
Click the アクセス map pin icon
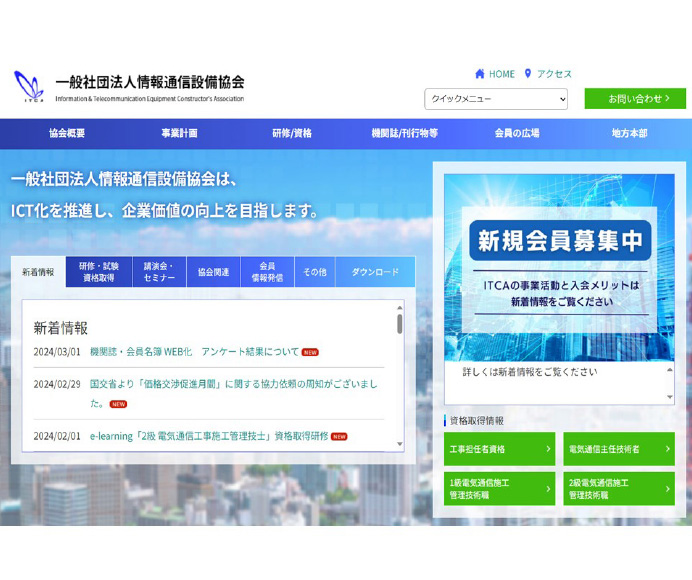click(528, 74)
